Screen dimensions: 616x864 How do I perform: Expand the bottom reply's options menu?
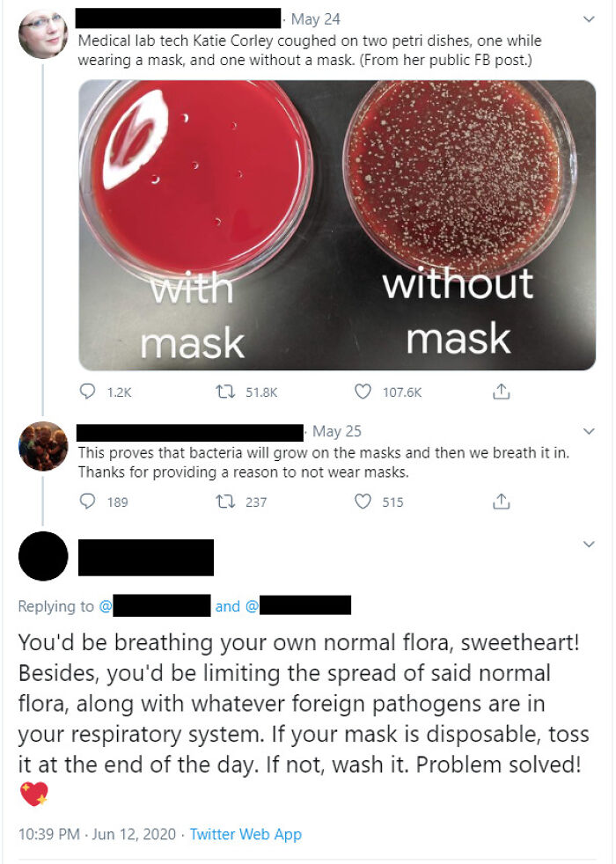(x=588, y=544)
